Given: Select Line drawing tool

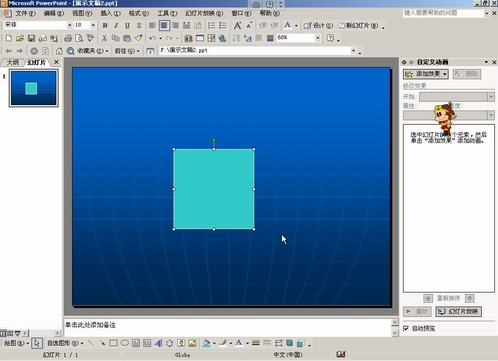Looking at the screenshot, I should pyautogui.click(x=91, y=343).
